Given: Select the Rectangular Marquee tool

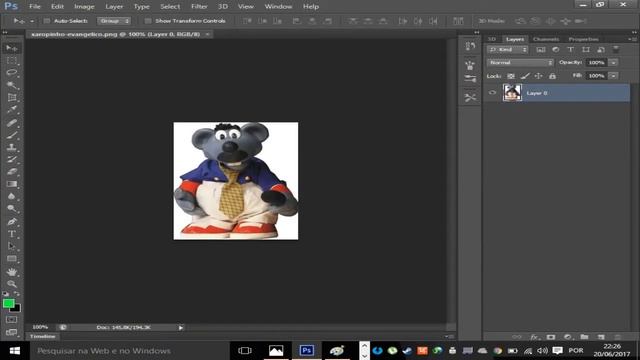Looking at the screenshot, I should [12, 61].
